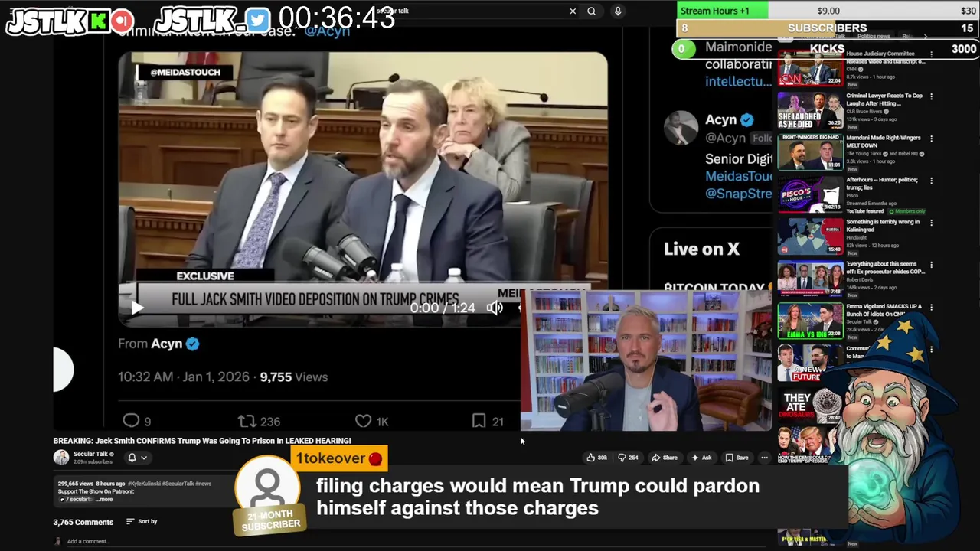Click the 9,755 Views count
This screenshot has height=551, width=980.
pos(293,377)
